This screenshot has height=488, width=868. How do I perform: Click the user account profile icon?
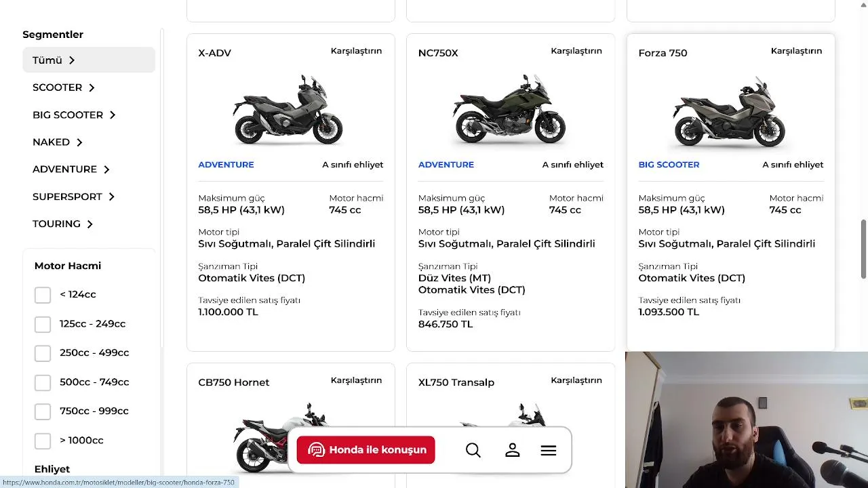coord(512,450)
